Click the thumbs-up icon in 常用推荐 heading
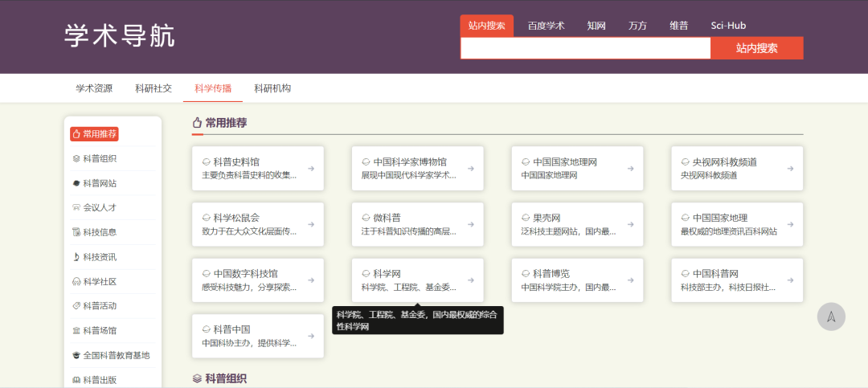Viewport: 868px width, 388px height. pos(197,123)
